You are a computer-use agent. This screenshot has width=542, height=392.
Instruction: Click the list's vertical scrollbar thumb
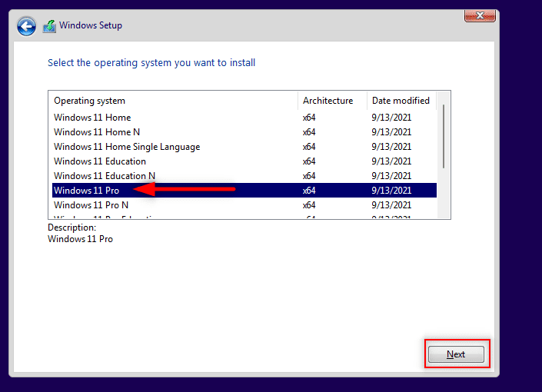click(x=444, y=137)
